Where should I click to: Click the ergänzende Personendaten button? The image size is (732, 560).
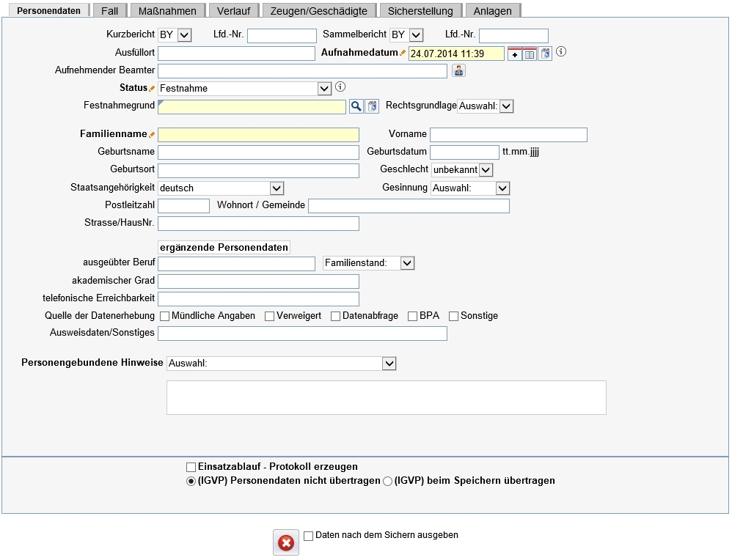[224, 247]
